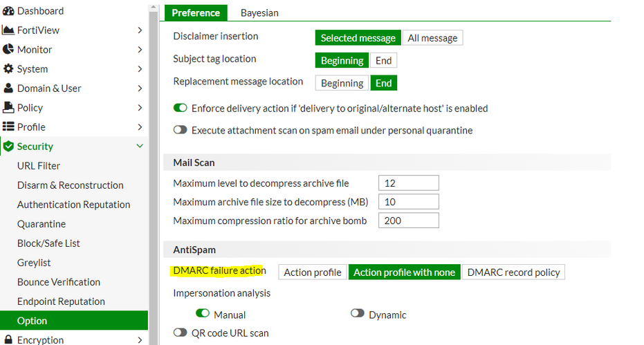Enable Dynamic impersonation analysis toggle
The width and height of the screenshot is (644, 345).
357,315
